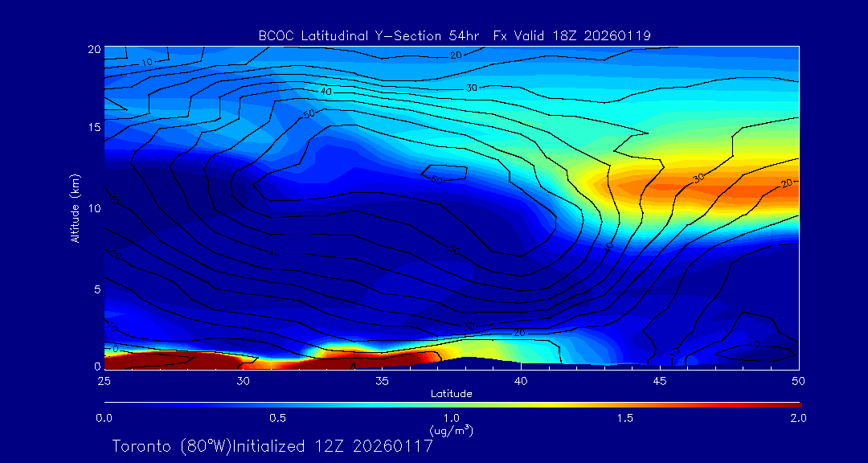Click the 0.5 colorbar tick label
Viewport: 868px width, 463px height.
(277, 418)
